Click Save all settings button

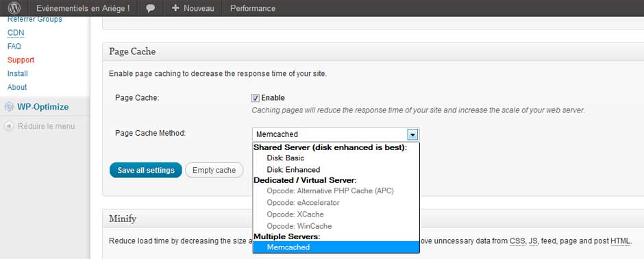[x=146, y=170]
